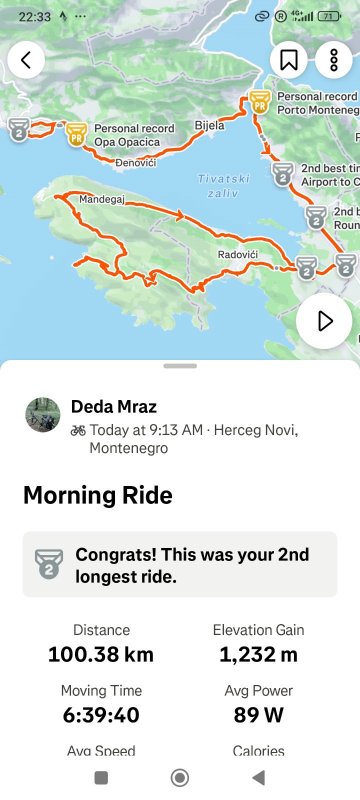Select the Airport segment 2nd best medal
Screen dimensions: 360x800
[x=283, y=174]
